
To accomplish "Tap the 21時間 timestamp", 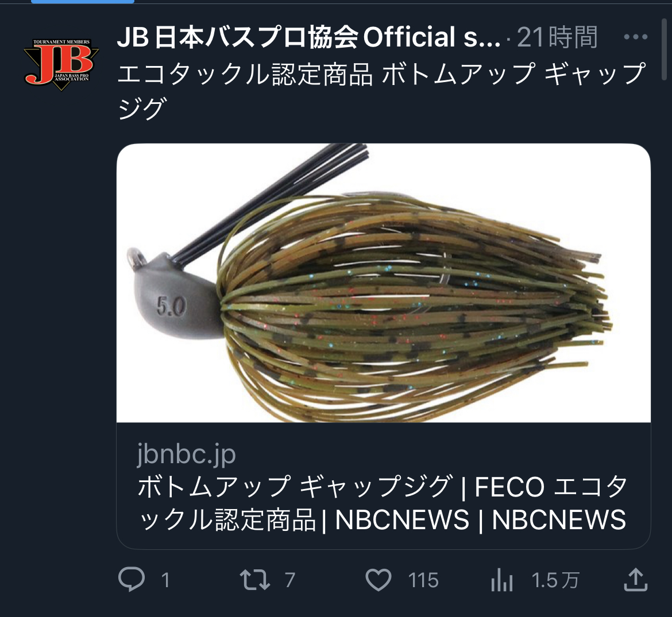I will point(557,37).
